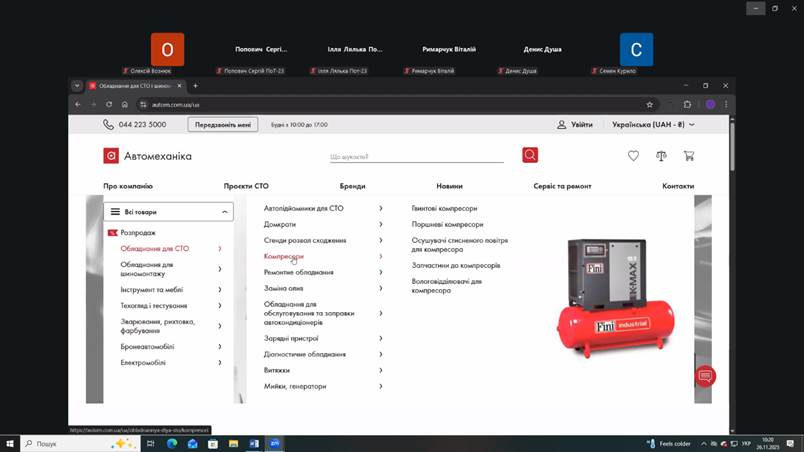This screenshot has width=804, height=452.
Task: Open the wishlist heart icon
Action: (633, 156)
